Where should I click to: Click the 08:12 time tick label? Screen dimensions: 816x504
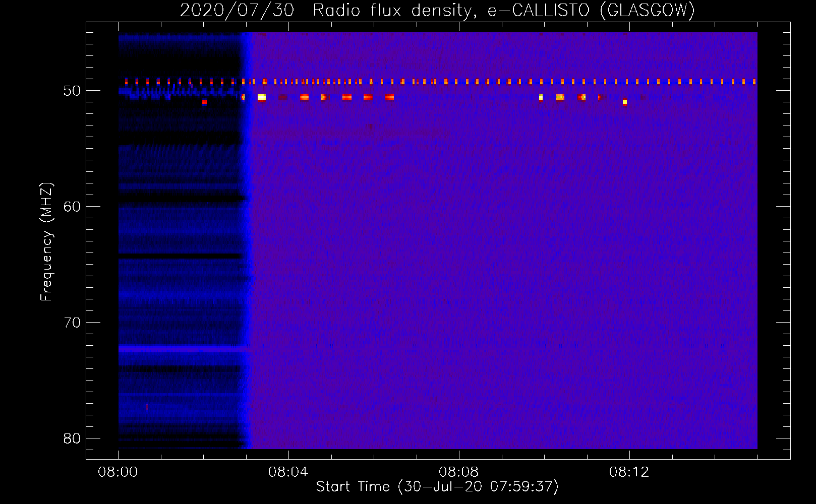[x=629, y=472]
